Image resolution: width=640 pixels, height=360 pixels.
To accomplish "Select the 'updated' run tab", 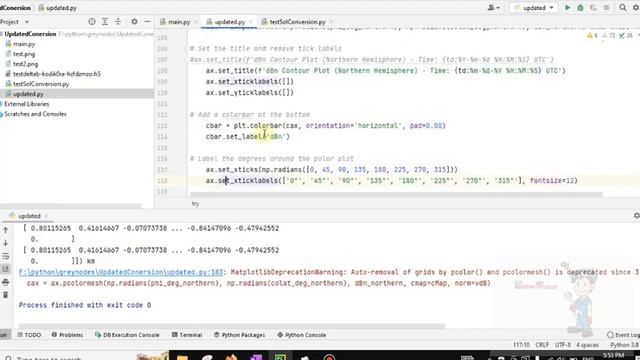I will click(x=29, y=216).
